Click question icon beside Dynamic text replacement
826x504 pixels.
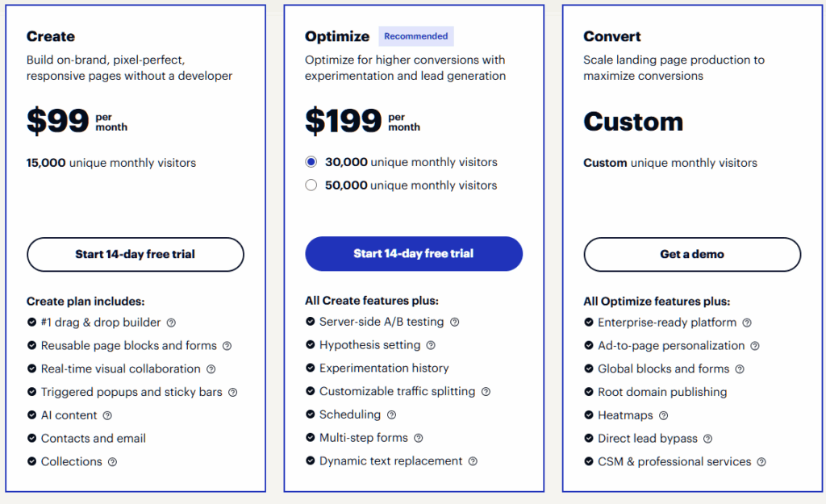(x=473, y=461)
